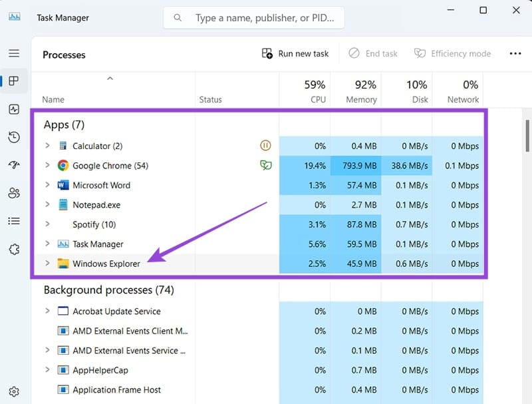Screen dimensions: 532x404
Task: Click the Notepad.exe app icon
Action: click(63, 205)
